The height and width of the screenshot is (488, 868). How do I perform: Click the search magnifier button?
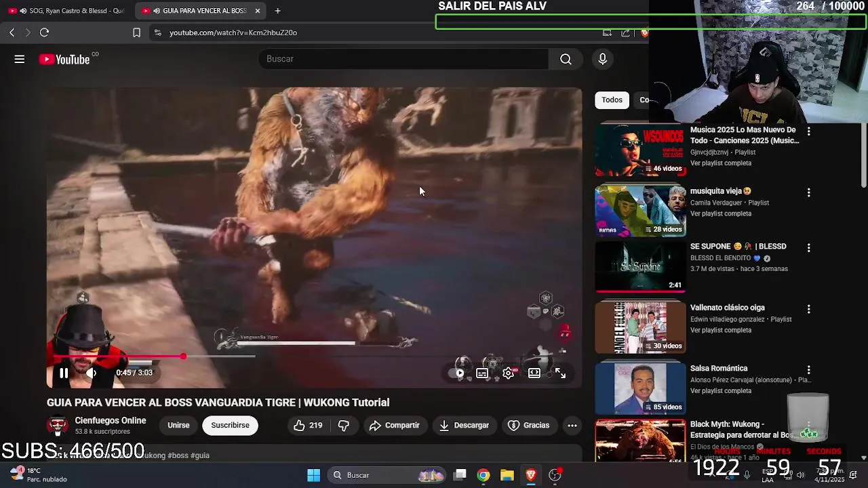566,59
